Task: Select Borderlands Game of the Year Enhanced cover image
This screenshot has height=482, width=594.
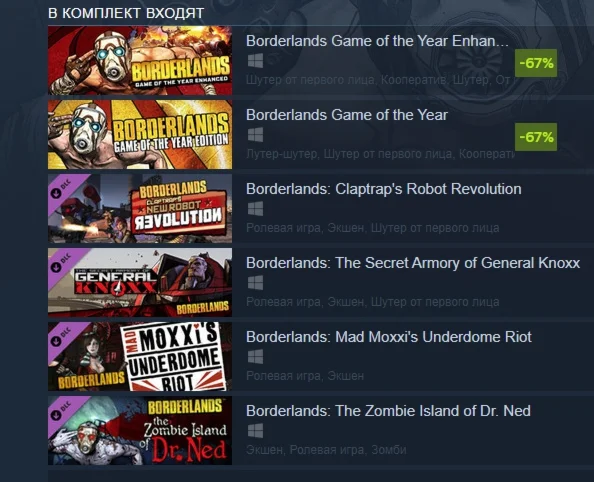Action: (x=140, y=61)
